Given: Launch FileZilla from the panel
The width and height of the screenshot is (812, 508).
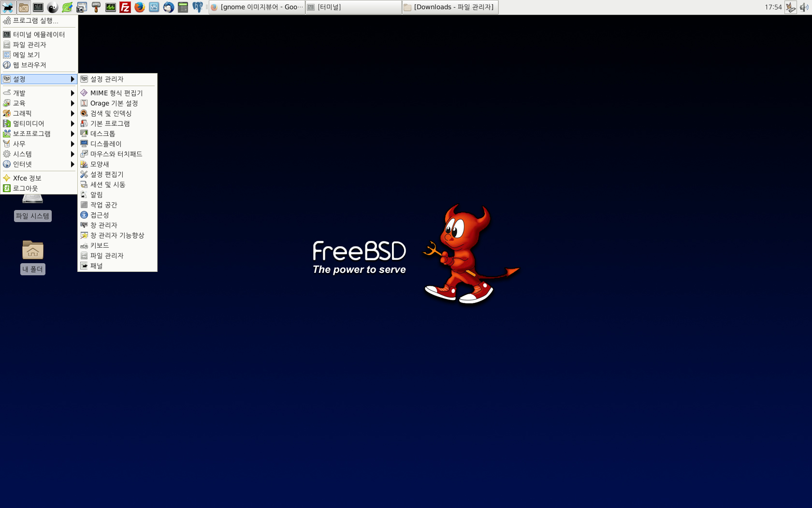Looking at the screenshot, I should click(x=125, y=7).
